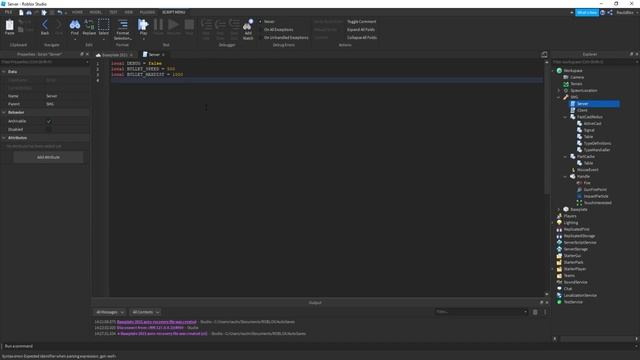Click the Filter Properties search field
The height and width of the screenshot is (360, 640).
point(44,62)
